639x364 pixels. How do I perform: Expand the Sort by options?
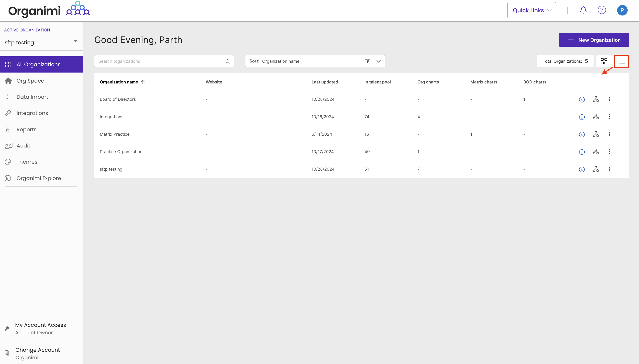click(x=379, y=61)
